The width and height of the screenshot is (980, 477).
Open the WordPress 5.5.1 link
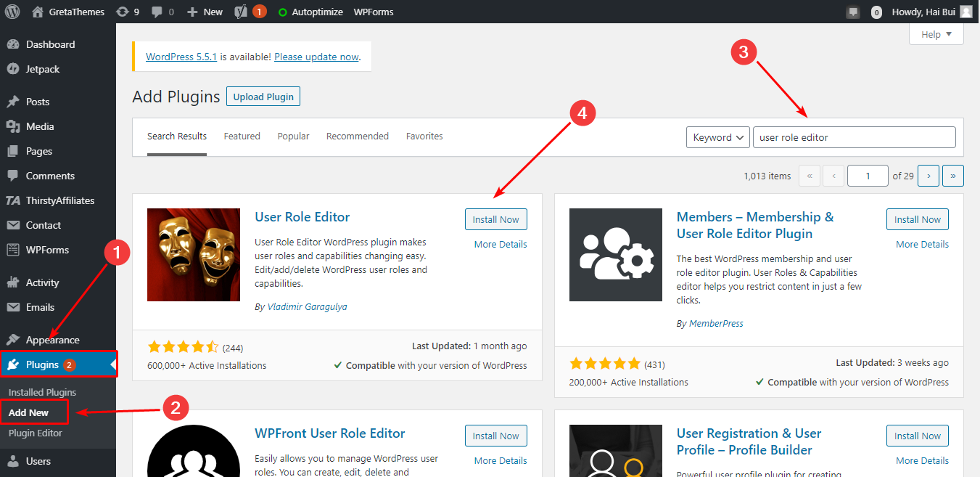[181, 57]
